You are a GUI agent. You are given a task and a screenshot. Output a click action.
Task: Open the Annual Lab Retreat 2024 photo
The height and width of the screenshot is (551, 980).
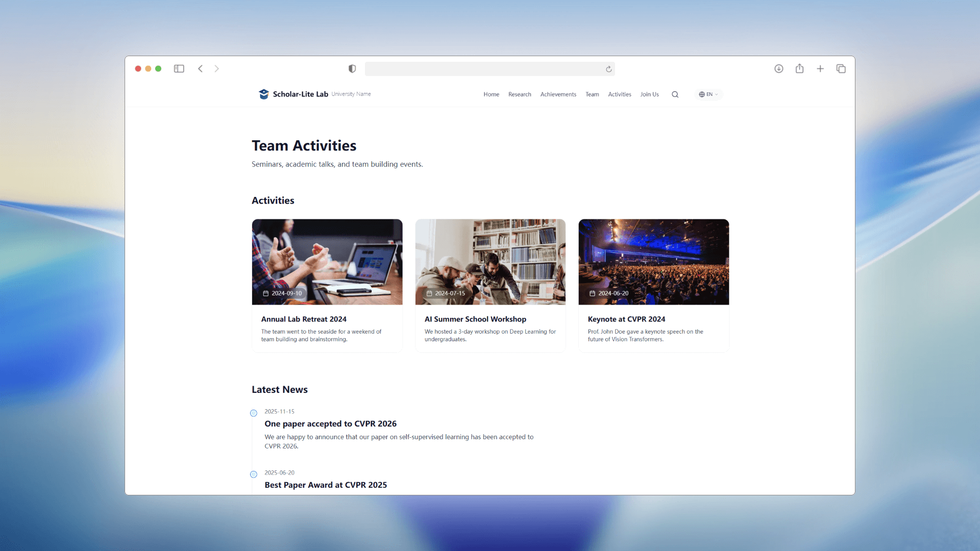(x=327, y=262)
